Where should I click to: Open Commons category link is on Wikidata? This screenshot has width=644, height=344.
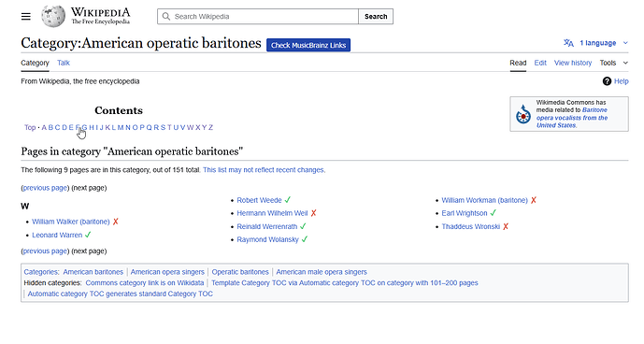pyautogui.click(x=145, y=282)
